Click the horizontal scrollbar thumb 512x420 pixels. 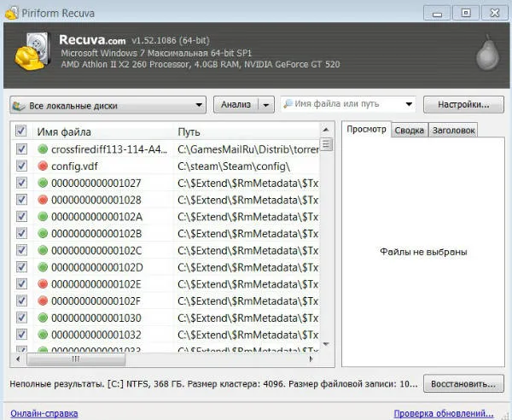(76, 359)
